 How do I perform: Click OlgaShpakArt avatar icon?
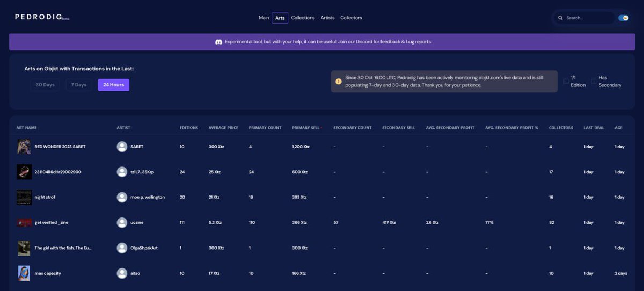[122, 248]
